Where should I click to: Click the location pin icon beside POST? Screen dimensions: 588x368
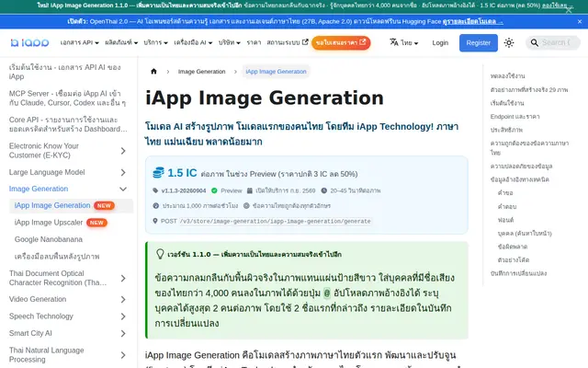155,221
